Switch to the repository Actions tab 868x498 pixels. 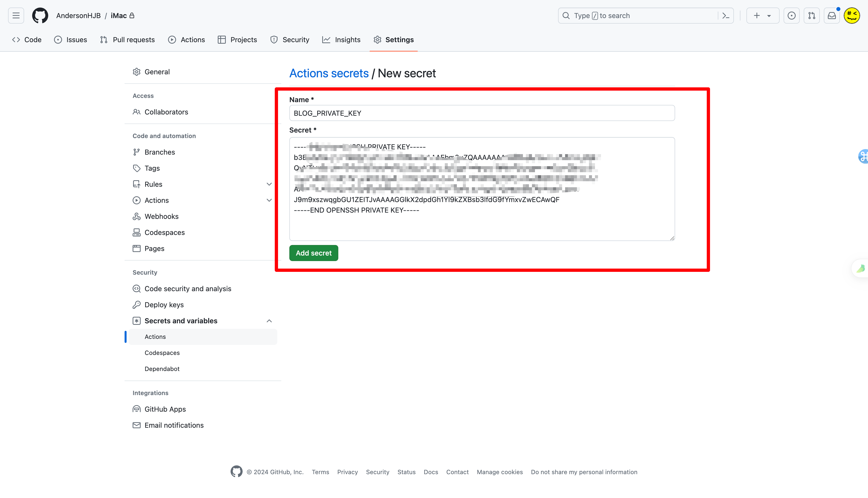[186, 40]
